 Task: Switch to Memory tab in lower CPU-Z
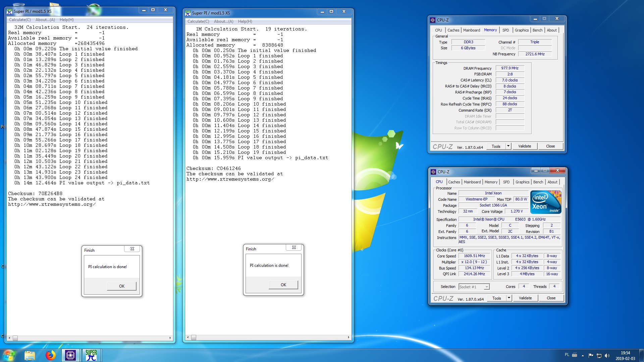[491, 182]
